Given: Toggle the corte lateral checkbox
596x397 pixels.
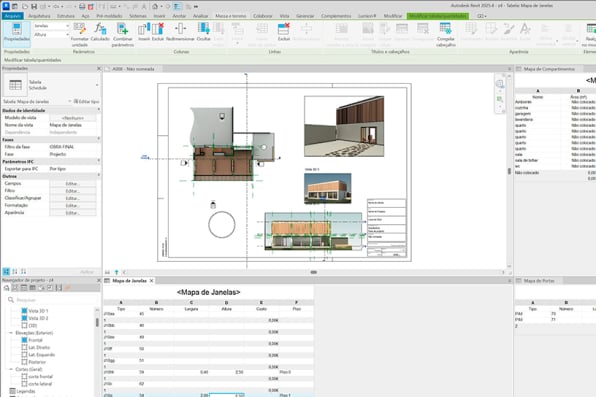Looking at the screenshot, I should click(x=24, y=384).
